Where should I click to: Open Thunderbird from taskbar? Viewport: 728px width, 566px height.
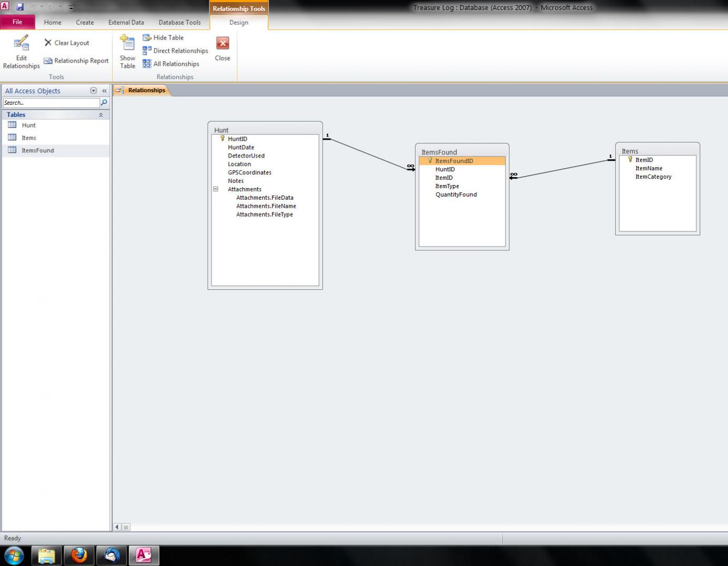[112, 555]
